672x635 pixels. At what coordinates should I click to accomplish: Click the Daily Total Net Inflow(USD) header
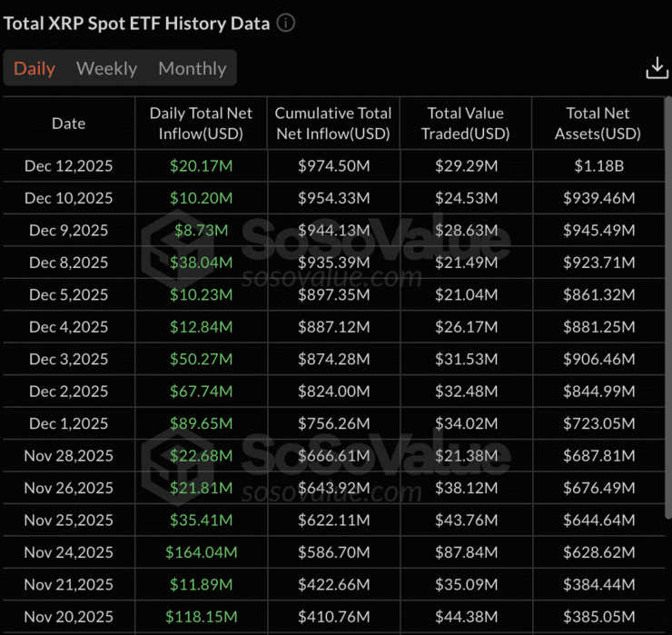pos(201,124)
